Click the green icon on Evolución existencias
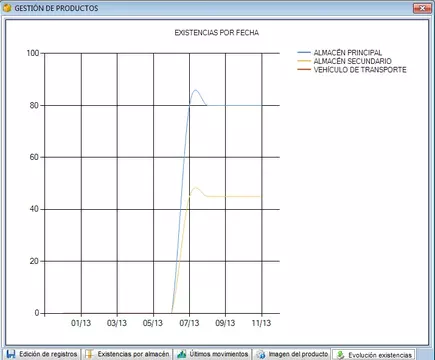Viewport: 435px width, 360px height. (x=340, y=355)
